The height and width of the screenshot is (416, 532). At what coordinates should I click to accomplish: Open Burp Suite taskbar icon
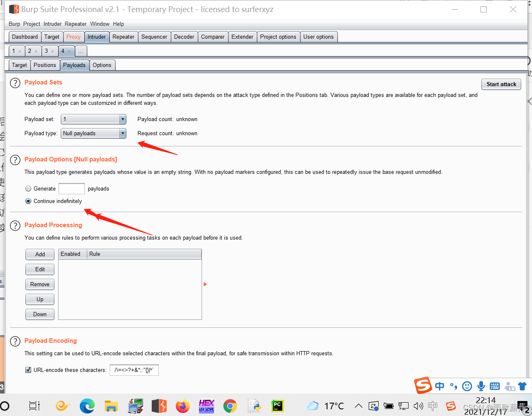159,406
